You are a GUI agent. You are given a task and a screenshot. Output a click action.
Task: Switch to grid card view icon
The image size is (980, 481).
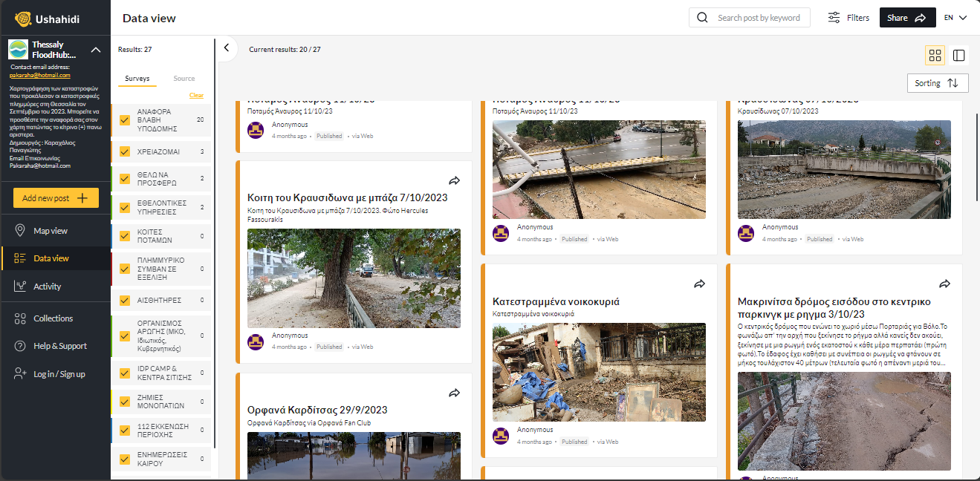pyautogui.click(x=935, y=55)
